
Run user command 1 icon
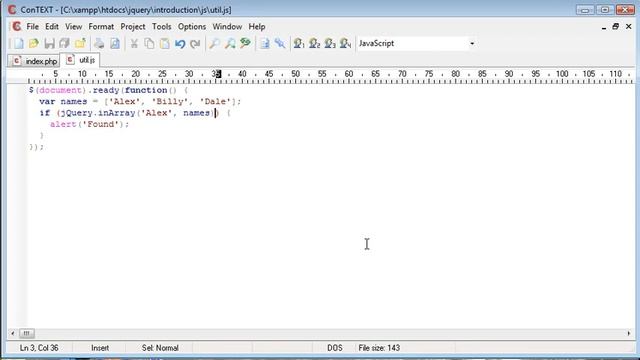pos(299,43)
